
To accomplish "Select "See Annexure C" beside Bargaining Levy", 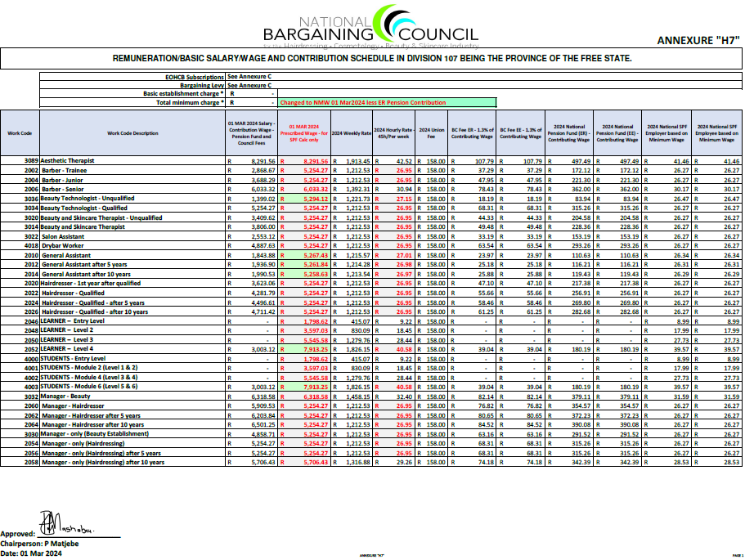I will [249, 86].
